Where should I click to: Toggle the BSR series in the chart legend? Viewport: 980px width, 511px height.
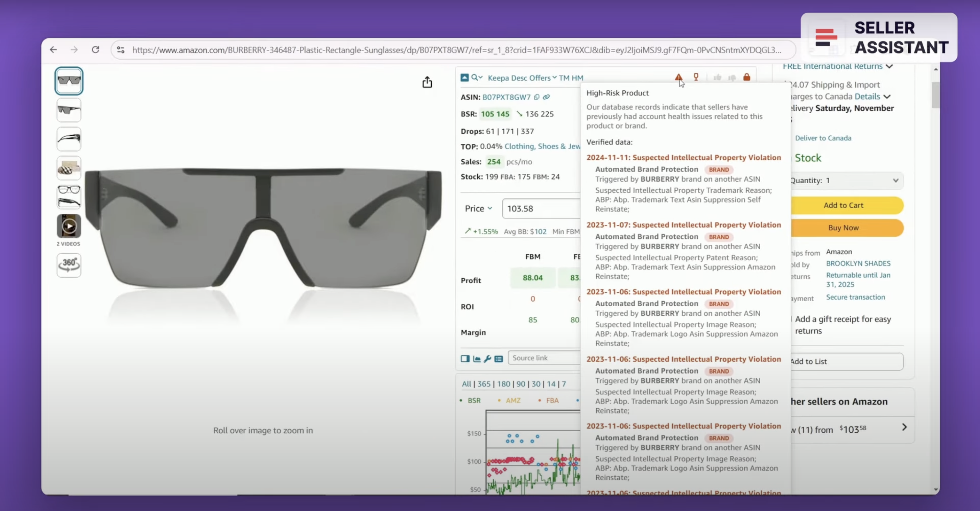click(x=474, y=400)
